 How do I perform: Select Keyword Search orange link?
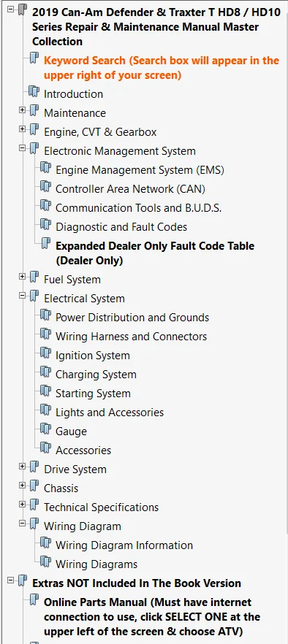pos(162,68)
